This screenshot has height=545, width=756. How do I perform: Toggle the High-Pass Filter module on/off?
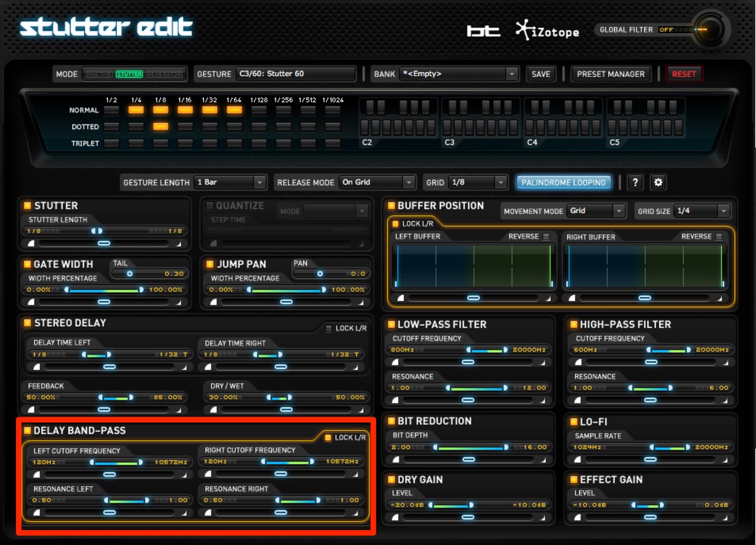tap(574, 325)
